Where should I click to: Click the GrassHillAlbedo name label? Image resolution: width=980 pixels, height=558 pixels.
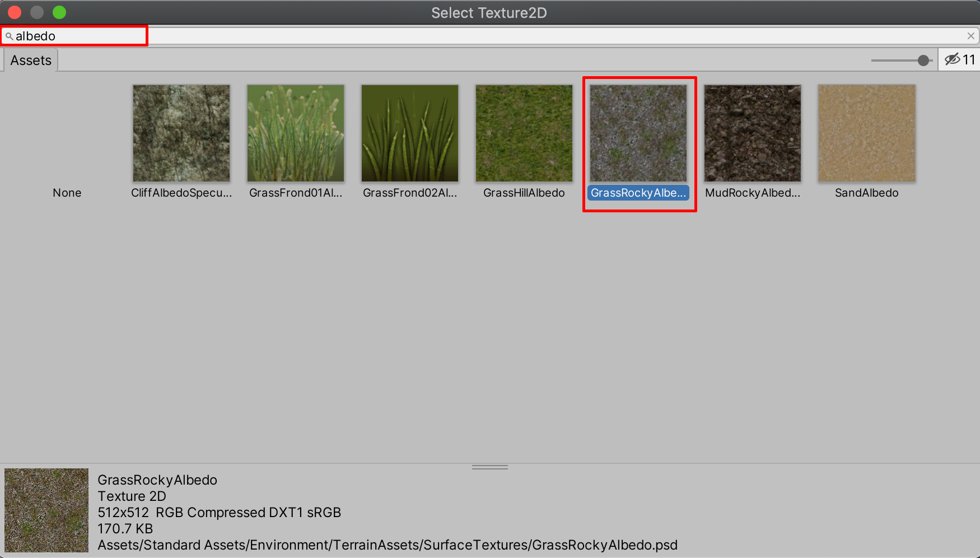(x=524, y=193)
